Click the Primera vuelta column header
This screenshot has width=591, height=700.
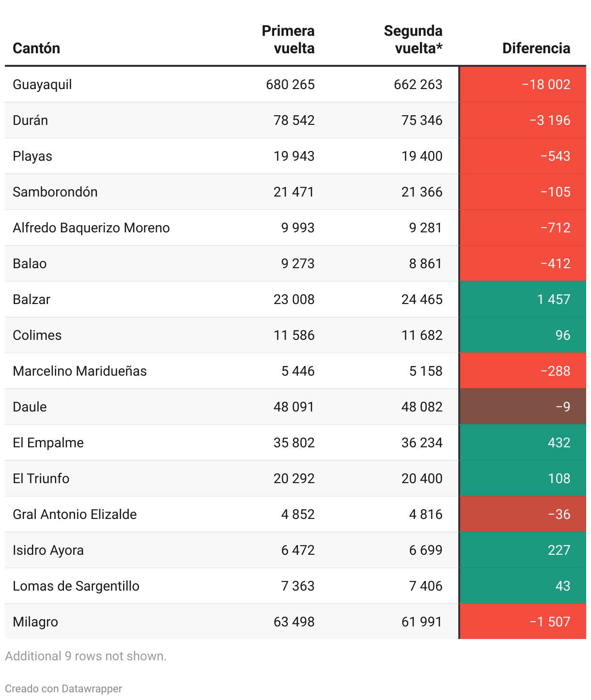tap(288, 40)
